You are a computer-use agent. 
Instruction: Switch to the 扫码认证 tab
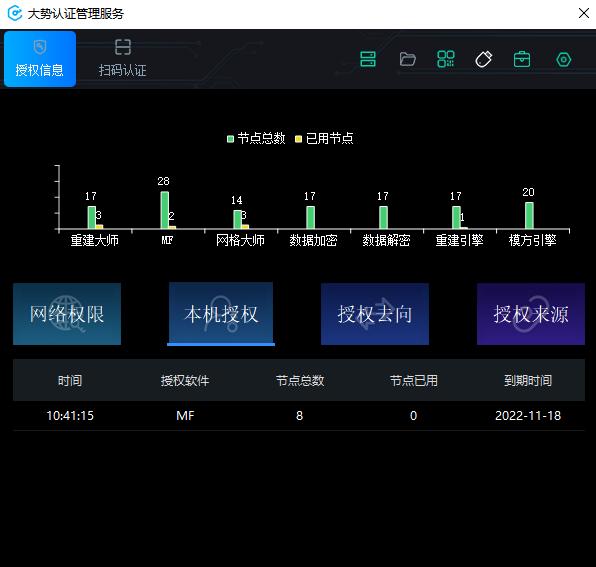point(122,59)
